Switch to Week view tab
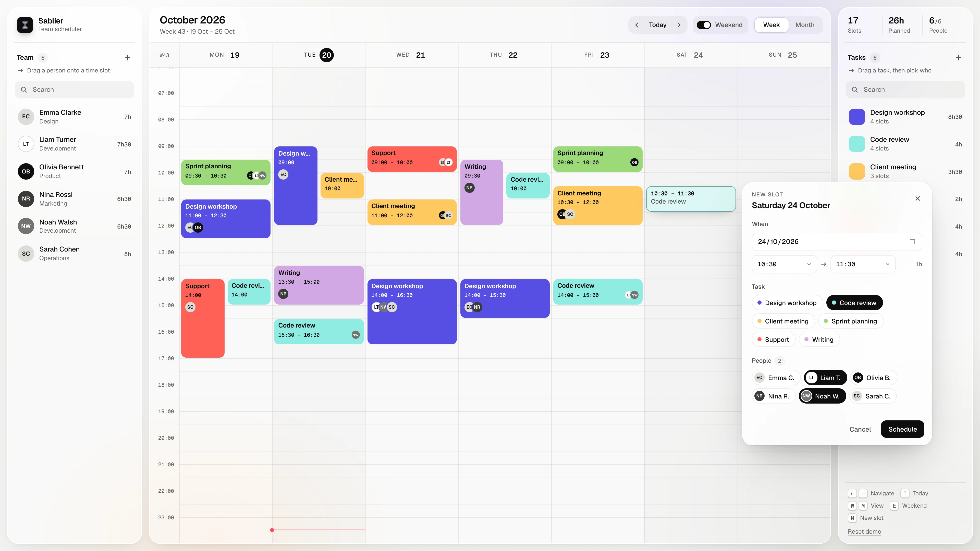 [x=771, y=25]
